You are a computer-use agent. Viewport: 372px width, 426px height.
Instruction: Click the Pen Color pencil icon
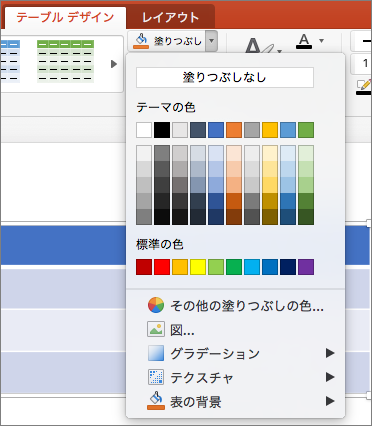coord(363,87)
